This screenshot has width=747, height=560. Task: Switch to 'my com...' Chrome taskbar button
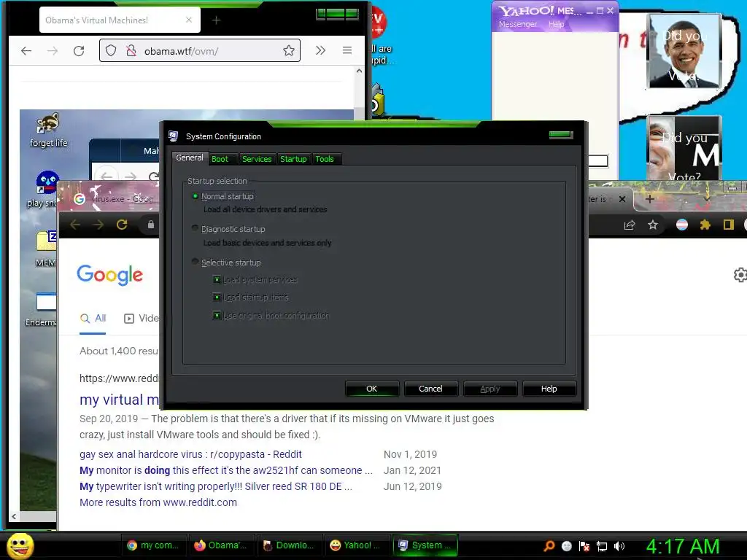coord(153,545)
